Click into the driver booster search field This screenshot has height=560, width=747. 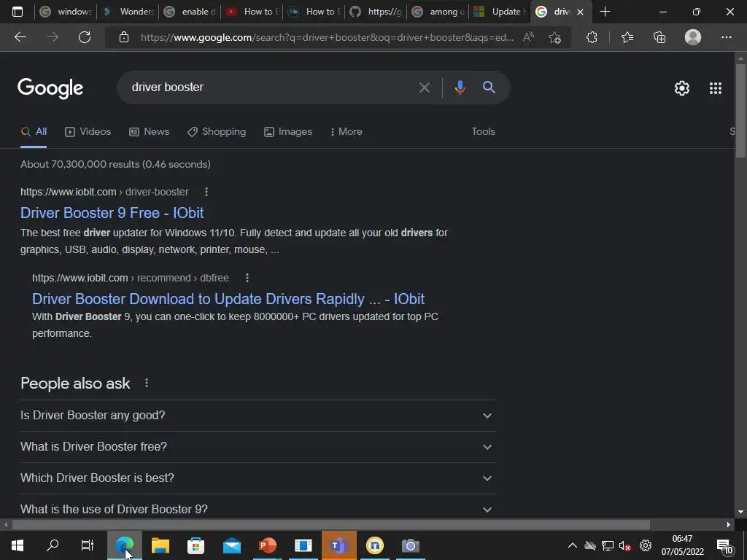pyautogui.click(x=271, y=87)
